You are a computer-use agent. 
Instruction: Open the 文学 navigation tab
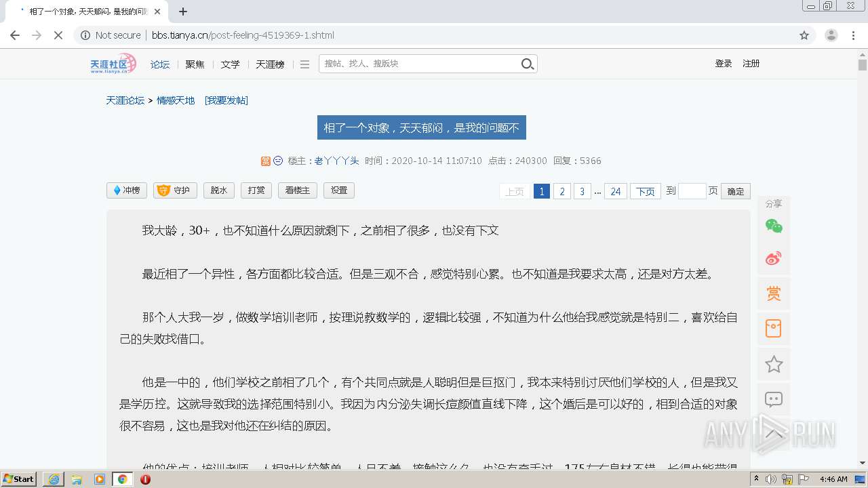point(230,64)
